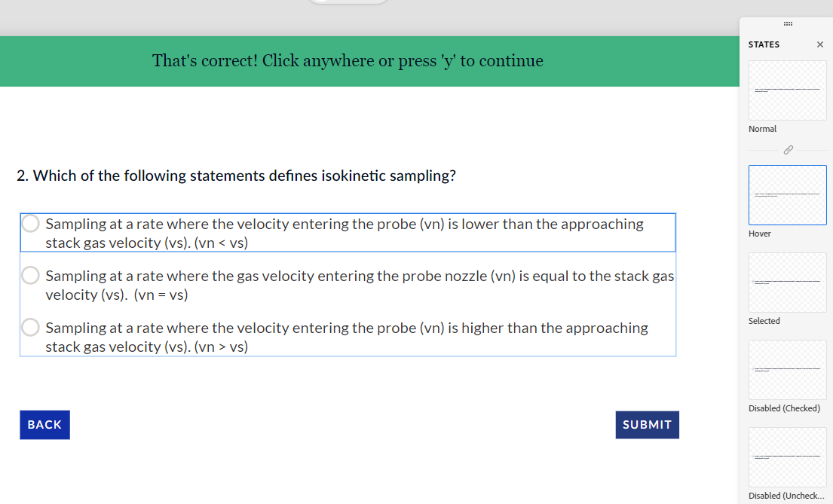Screen dimensions: 833x504
Task: Click the drag handle dots atop the STATES panel
Action: pyautogui.click(x=788, y=24)
